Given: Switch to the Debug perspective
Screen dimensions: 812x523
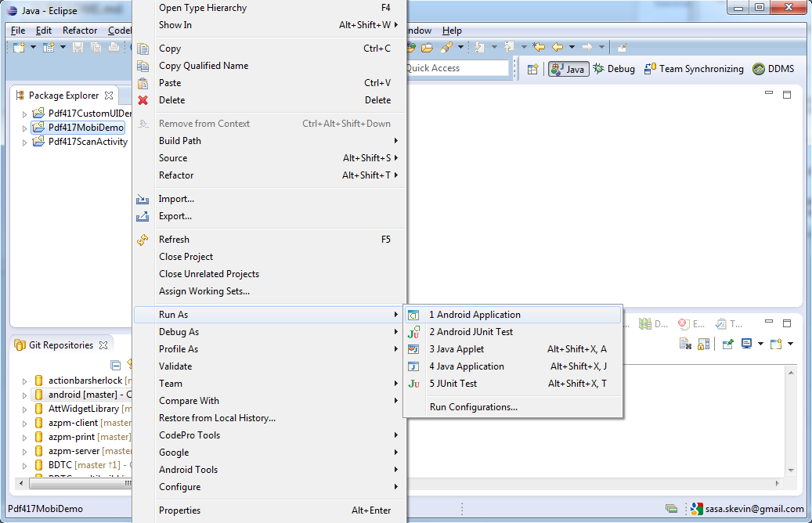Looking at the screenshot, I should click(x=614, y=69).
